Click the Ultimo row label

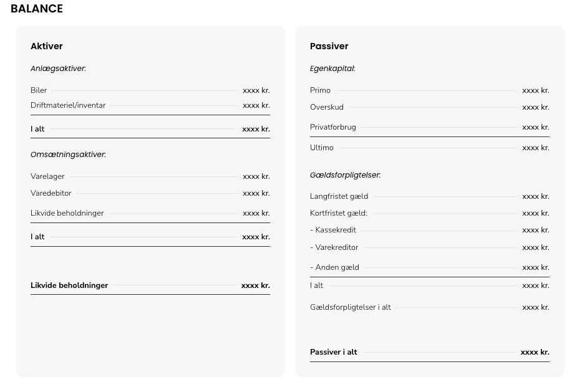tap(322, 147)
